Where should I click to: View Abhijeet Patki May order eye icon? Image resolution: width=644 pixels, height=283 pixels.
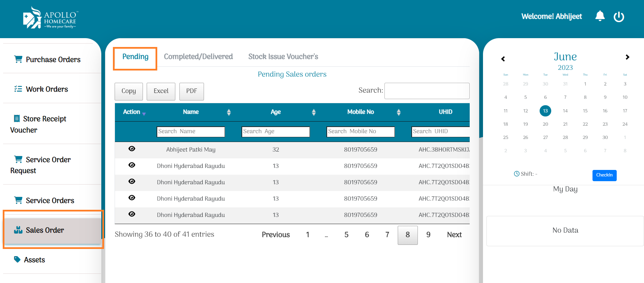(x=132, y=149)
